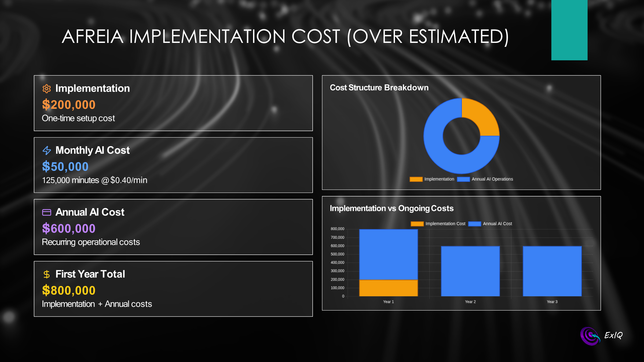Click the blue Annual AI Operations legend swatch

pos(463,179)
